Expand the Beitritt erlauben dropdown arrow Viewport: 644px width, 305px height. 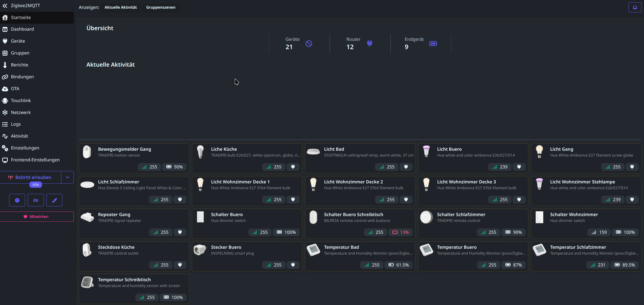pyautogui.click(x=67, y=177)
